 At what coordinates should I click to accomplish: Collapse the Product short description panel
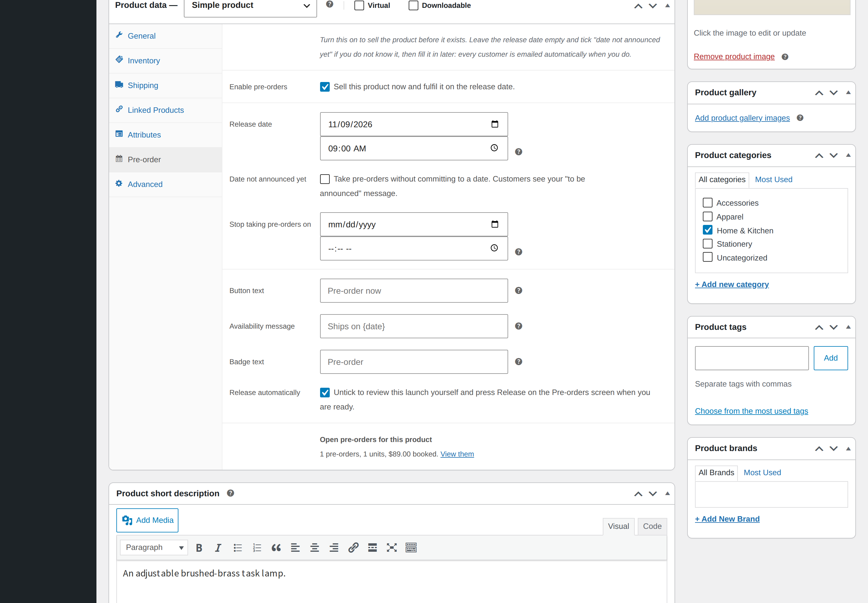point(668,494)
